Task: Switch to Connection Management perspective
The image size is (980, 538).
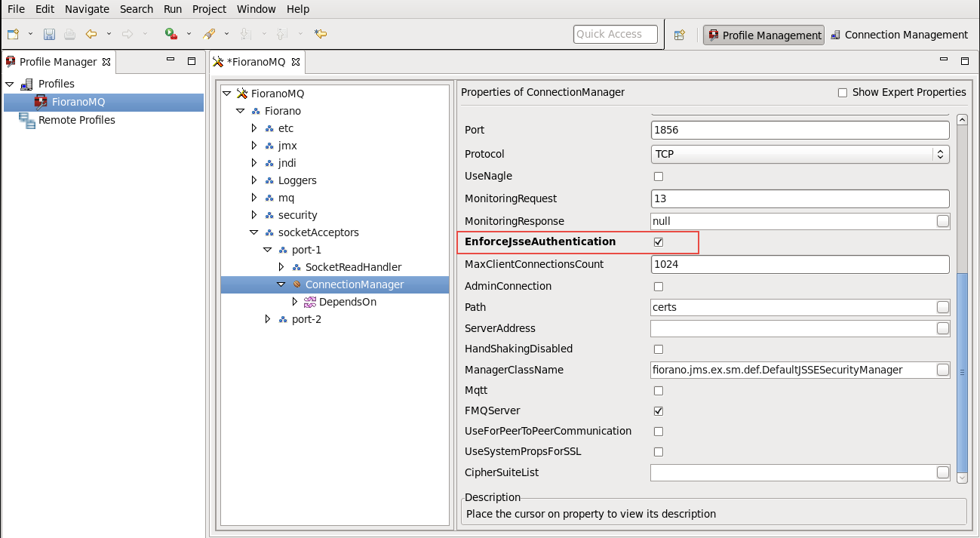Action: click(899, 35)
